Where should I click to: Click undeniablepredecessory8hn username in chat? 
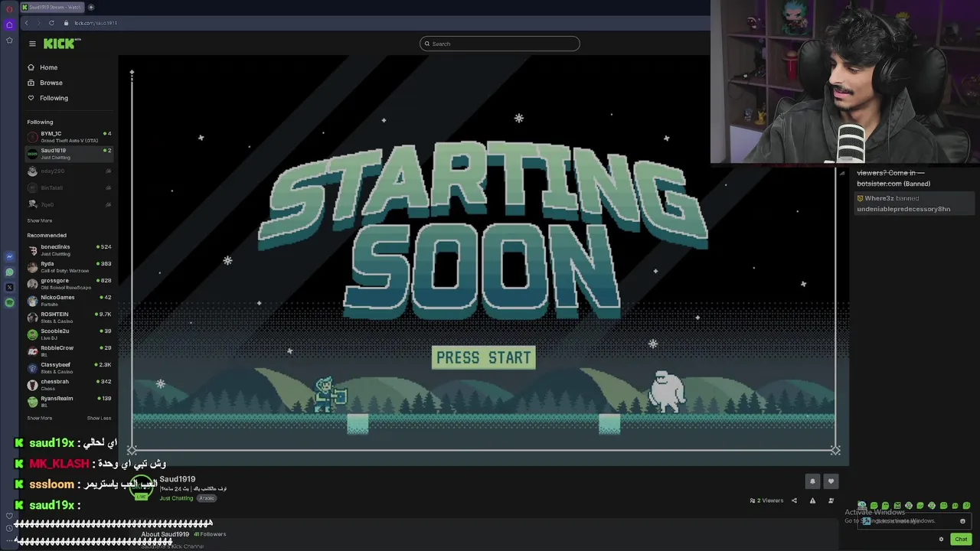tap(903, 209)
